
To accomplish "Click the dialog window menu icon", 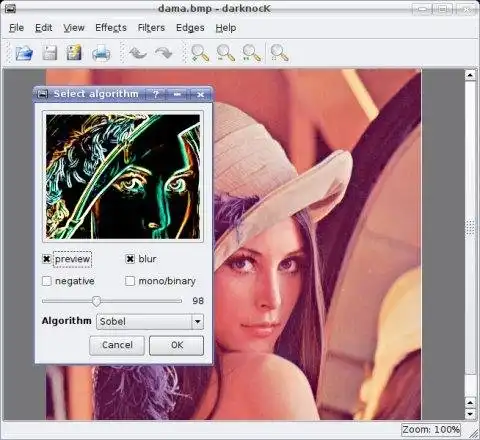I will coord(43,94).
